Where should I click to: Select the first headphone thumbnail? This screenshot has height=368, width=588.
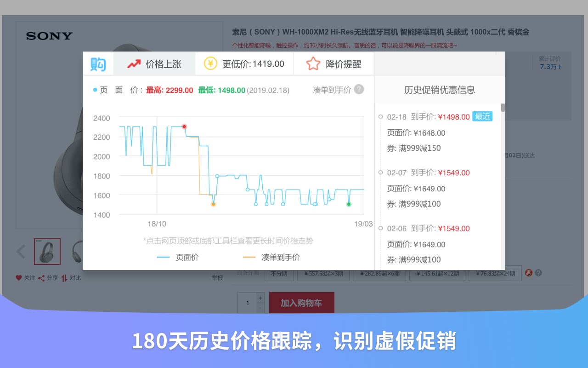pyautogui.click(x=47, y=251)
